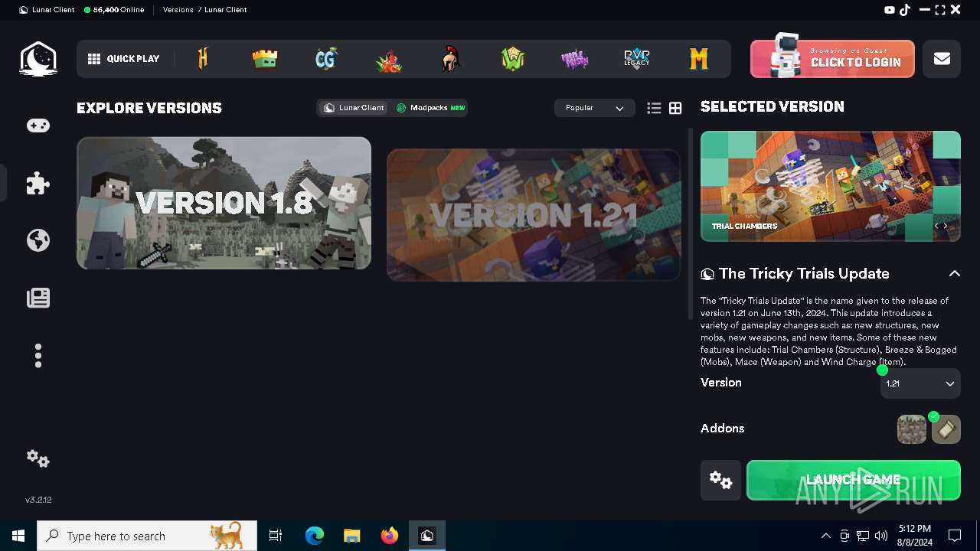
Task: Select the Version 1.8 card
Action: (224, 203)
